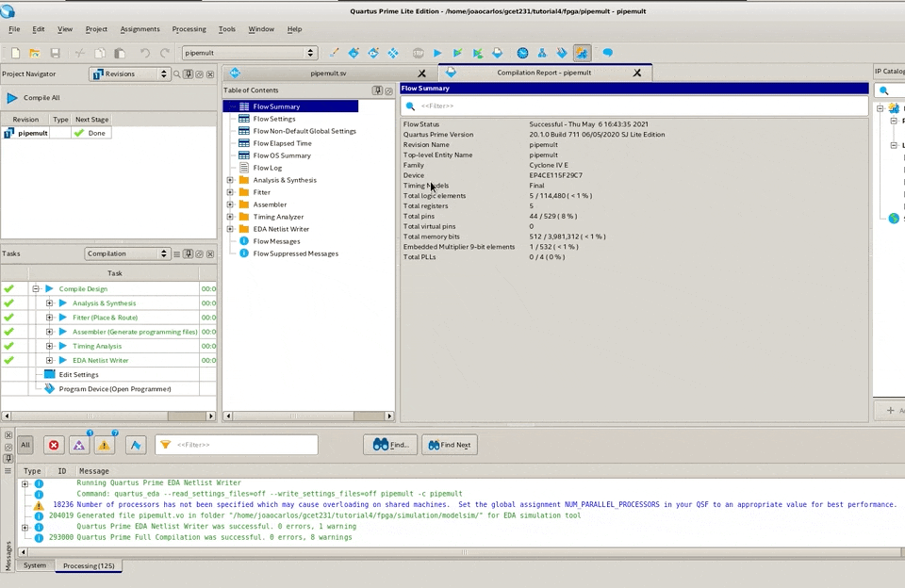Toggle the All messages filter button
The image size is (905, 588).
tap(25, 445)
